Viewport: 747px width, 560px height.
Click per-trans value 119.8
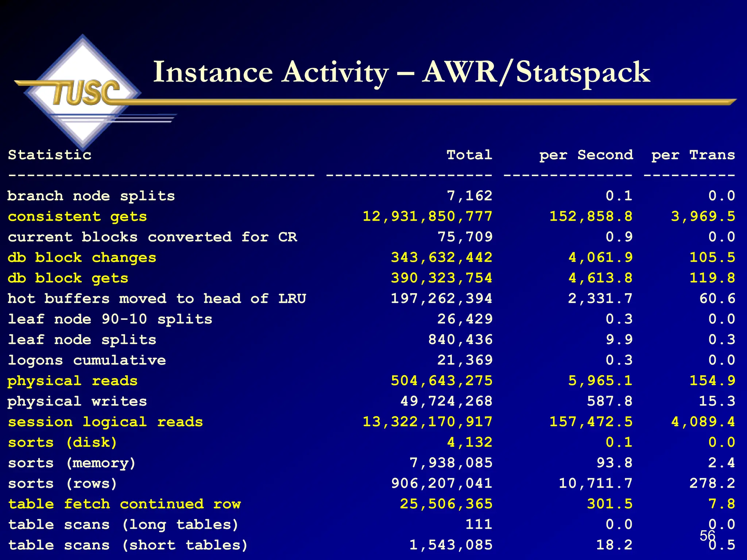click(712, 278)
